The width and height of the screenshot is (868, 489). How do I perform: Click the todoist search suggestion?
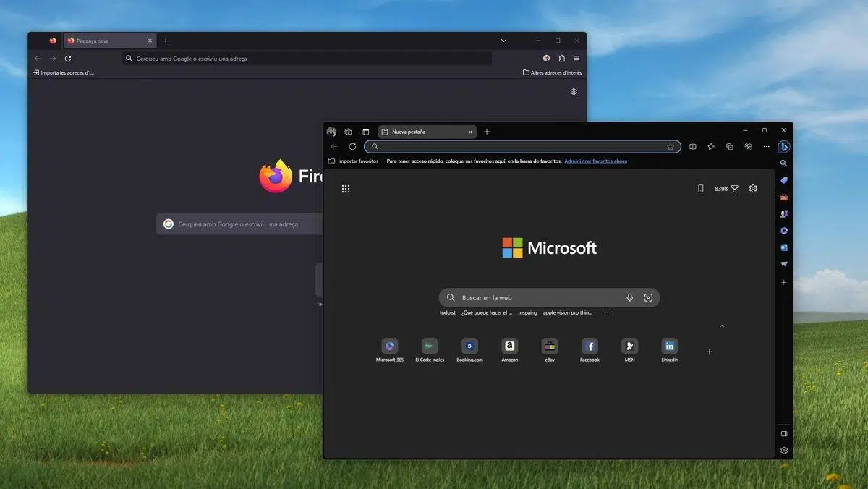tap(447, 312)
